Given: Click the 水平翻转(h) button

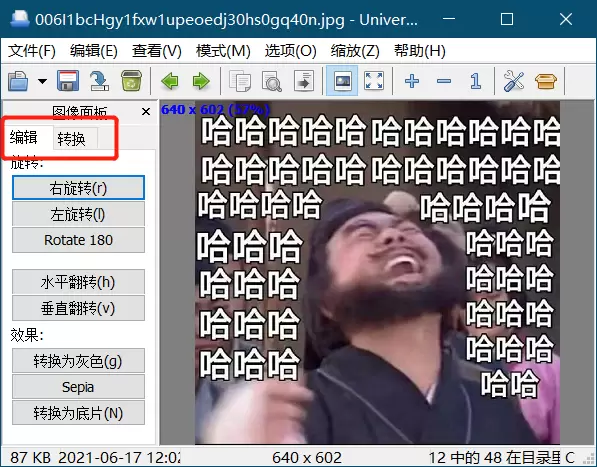Looking at the screenshot, I should point(78,282).
